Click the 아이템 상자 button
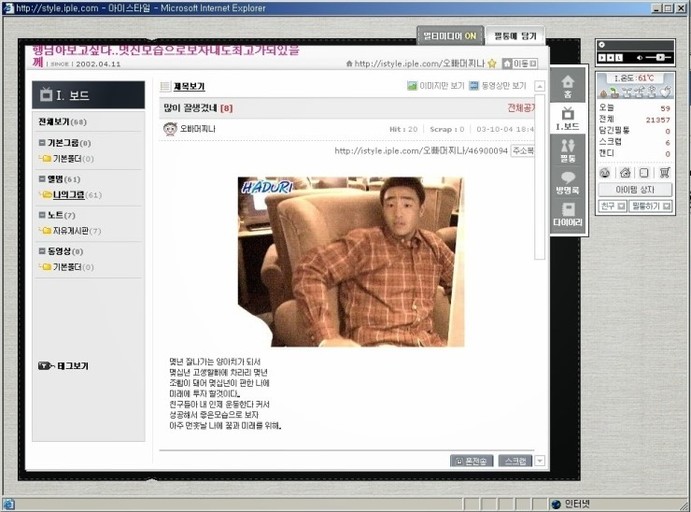Screen dimensions: 691x512 (635, 189)
